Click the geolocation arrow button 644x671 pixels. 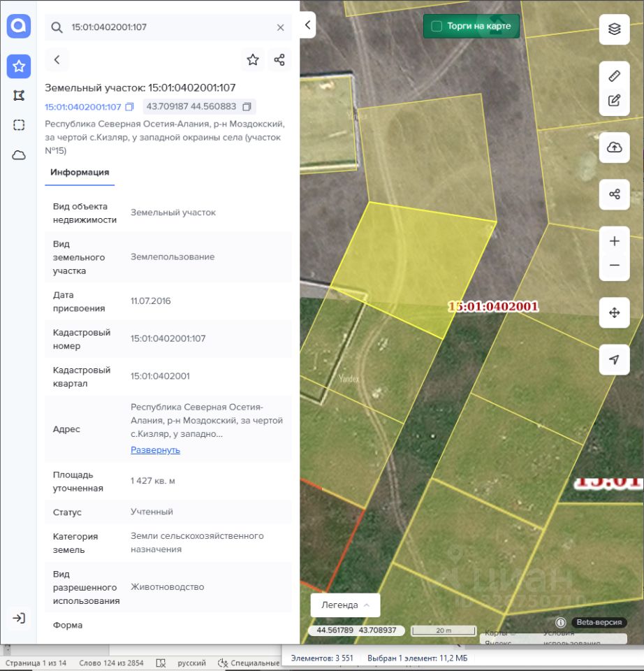[x=615, y=359]
